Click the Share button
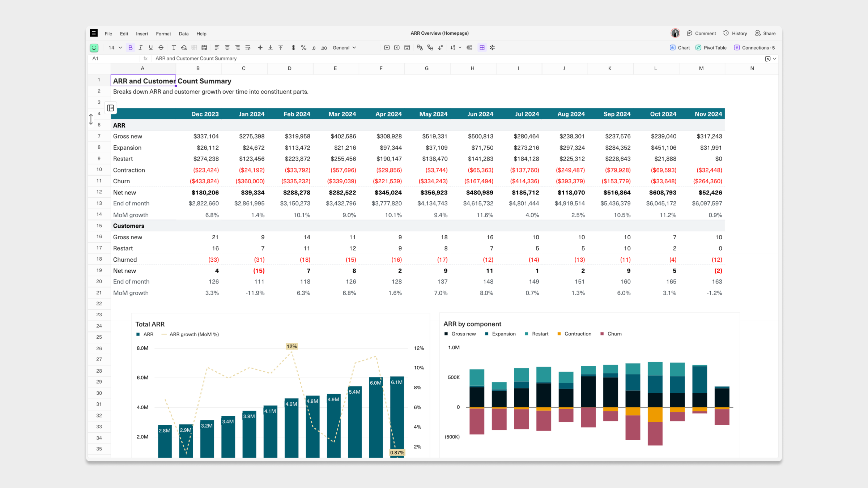Image resolution: width=868 pixels, height=488 pixels. pyautogui.click(x=765, y=33)
